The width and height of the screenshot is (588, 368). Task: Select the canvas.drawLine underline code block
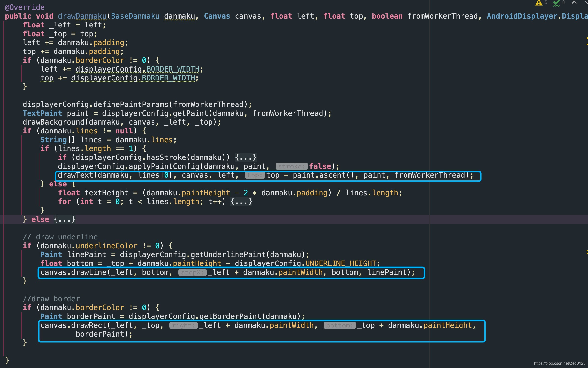pos(229,272)
